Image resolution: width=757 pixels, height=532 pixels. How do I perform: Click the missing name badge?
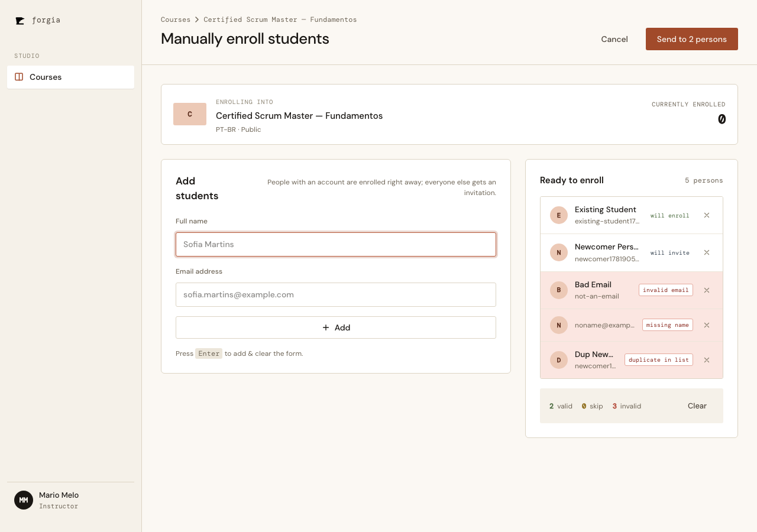(x=668, y=325)
